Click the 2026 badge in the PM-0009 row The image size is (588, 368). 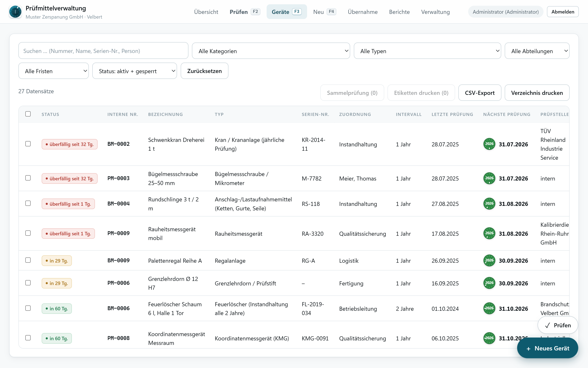click(x=489, y=233)
